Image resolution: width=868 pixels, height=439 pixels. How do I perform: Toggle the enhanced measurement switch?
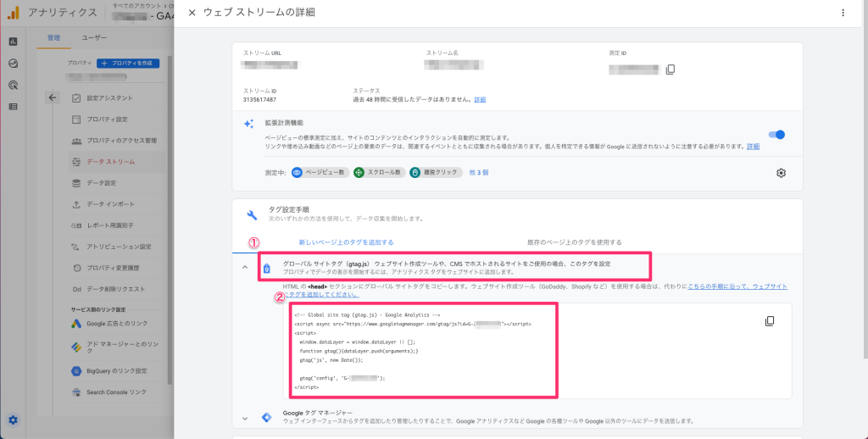click(x=776, y=135)
